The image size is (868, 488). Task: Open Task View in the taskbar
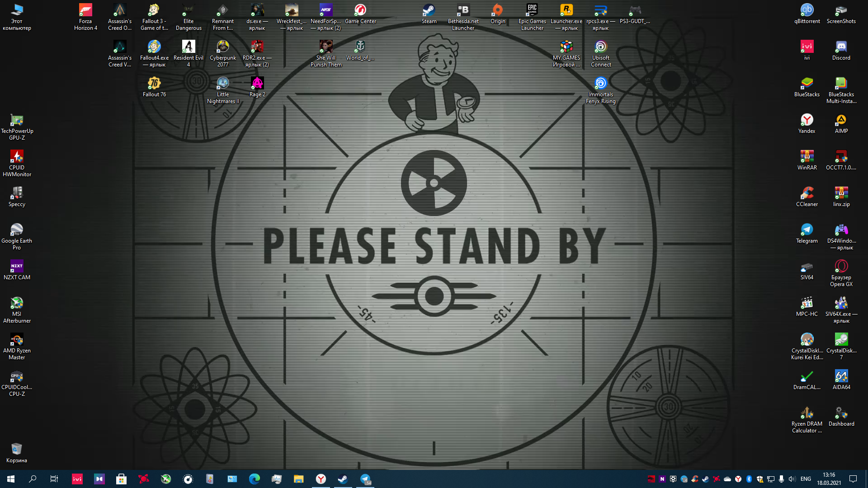(54, 479)
